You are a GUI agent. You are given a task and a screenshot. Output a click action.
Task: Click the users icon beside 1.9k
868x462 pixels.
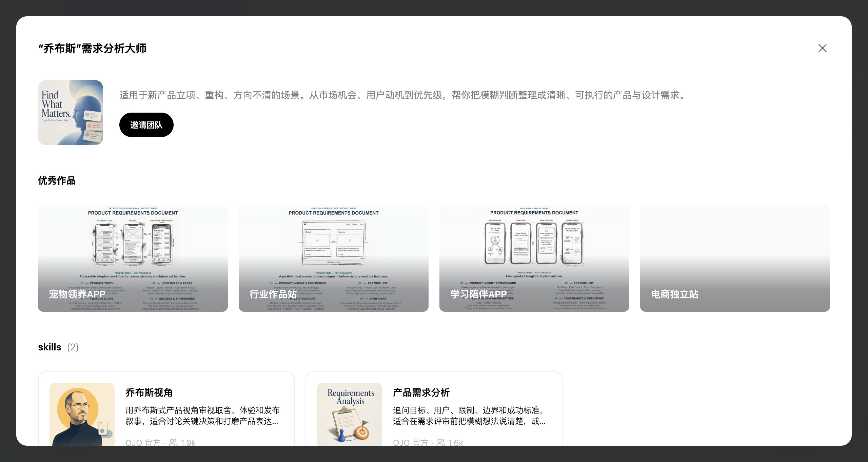point(173,442)
